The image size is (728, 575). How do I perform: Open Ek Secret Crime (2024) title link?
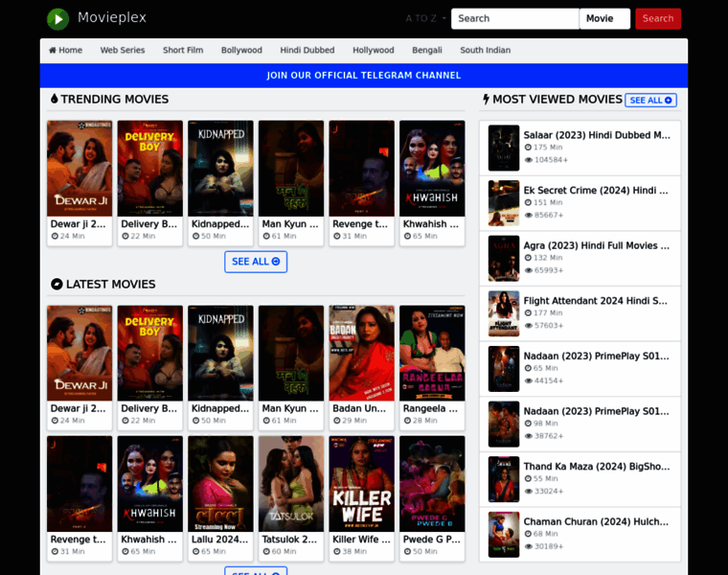(596, 191)
